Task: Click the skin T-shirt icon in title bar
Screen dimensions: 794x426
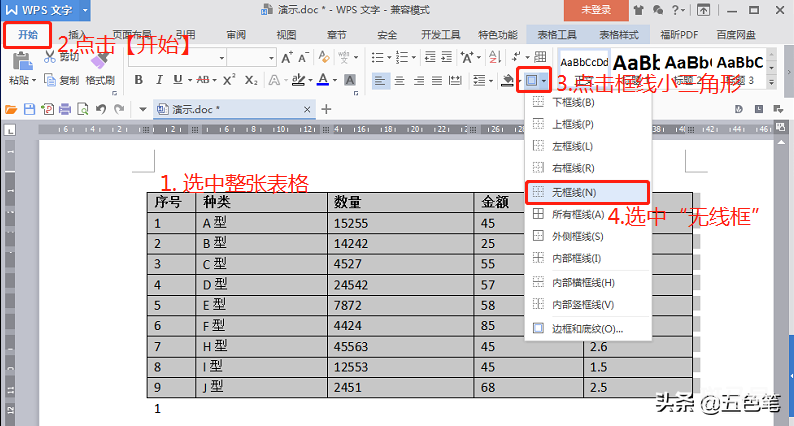Action: pyautogui.click(x=638, y=10)
